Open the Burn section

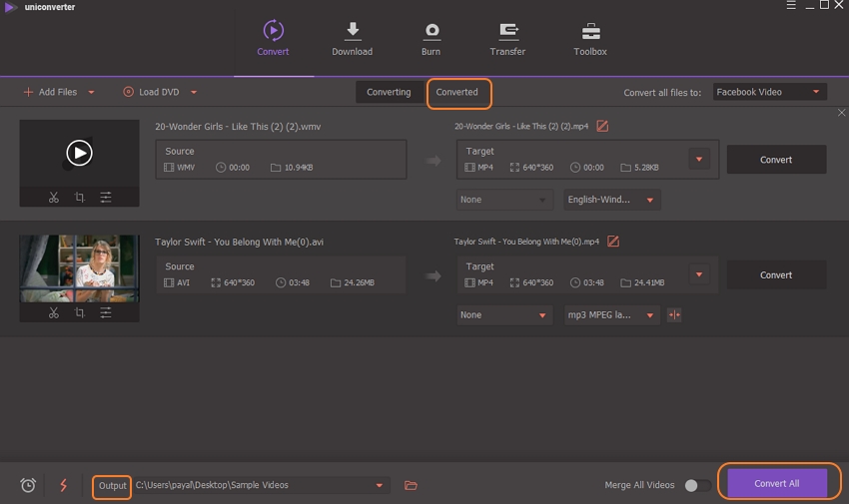coord(431,39)
